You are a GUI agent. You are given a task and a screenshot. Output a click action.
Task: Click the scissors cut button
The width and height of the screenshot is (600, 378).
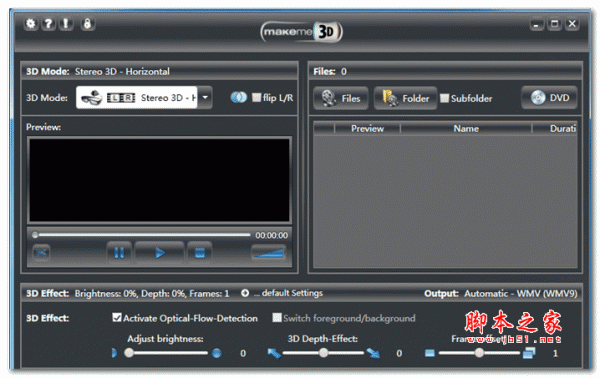41,253
